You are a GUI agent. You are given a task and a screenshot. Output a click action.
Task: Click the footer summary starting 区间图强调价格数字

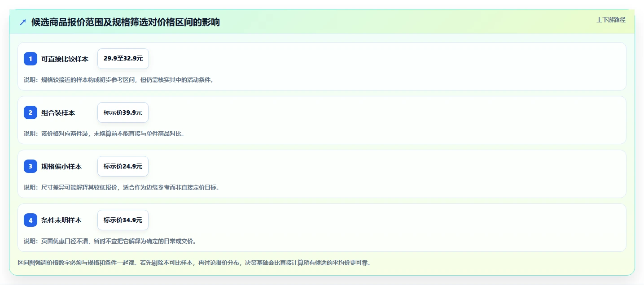(194, 263)
